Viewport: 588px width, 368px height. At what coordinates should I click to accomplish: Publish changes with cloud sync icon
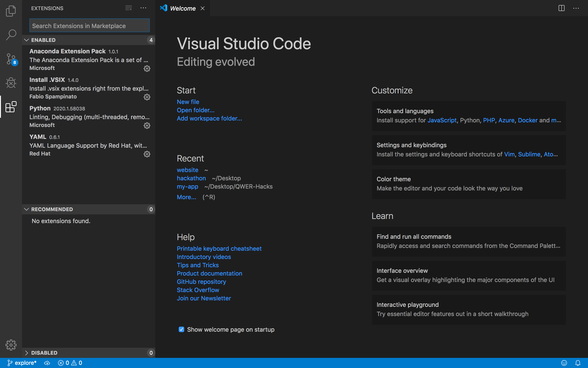[47, 363]
